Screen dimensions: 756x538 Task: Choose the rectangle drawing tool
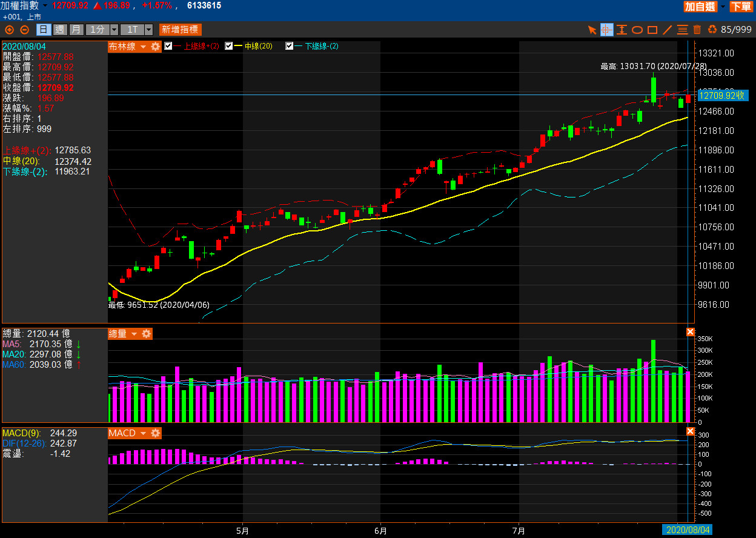[652, 30]
